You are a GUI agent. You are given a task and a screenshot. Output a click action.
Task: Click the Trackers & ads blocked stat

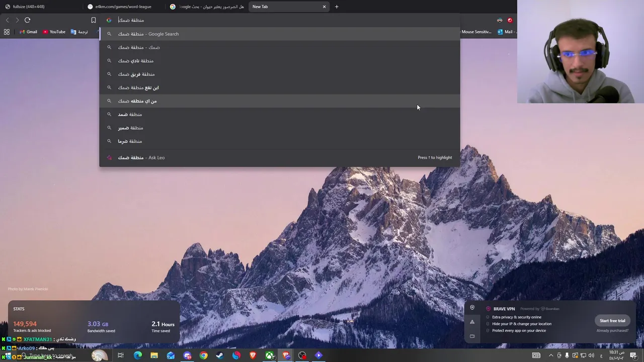[32, 327]
